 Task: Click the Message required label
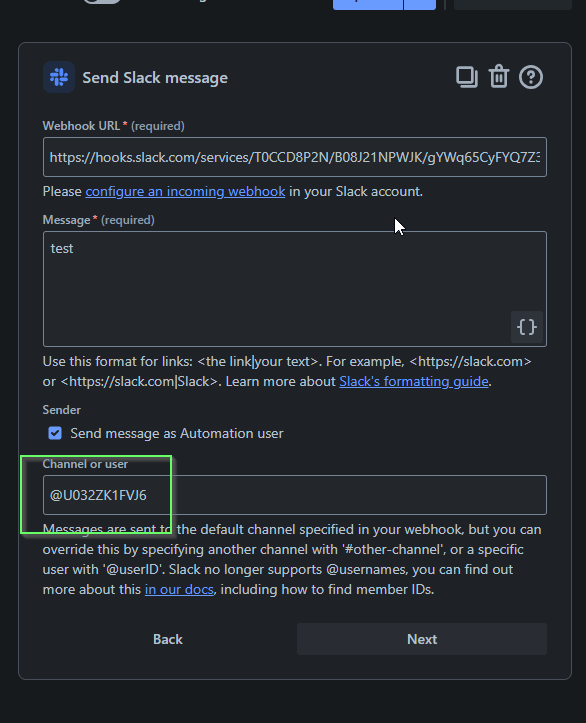(98, 220)
